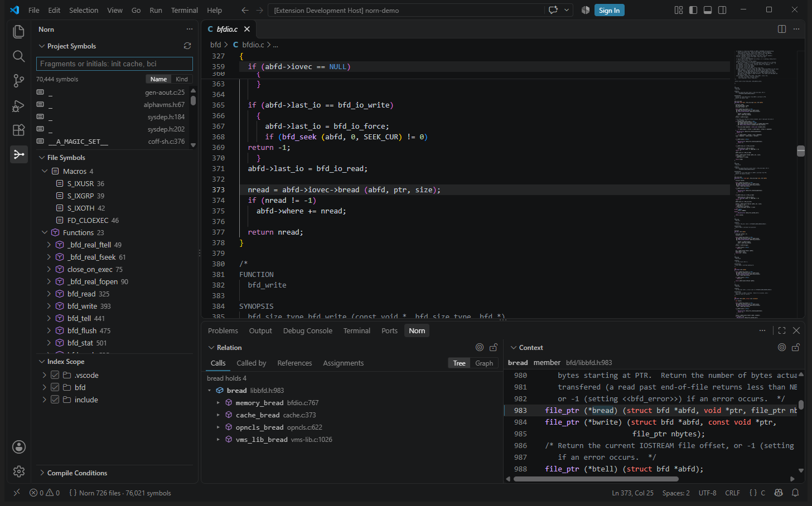Click the Context pane lock icon

(796, 347)
